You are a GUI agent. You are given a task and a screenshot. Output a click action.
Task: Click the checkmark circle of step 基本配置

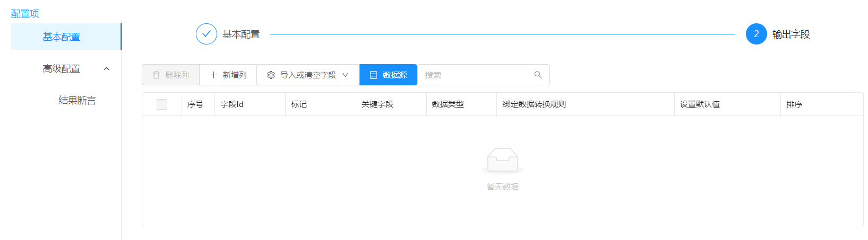206,34
